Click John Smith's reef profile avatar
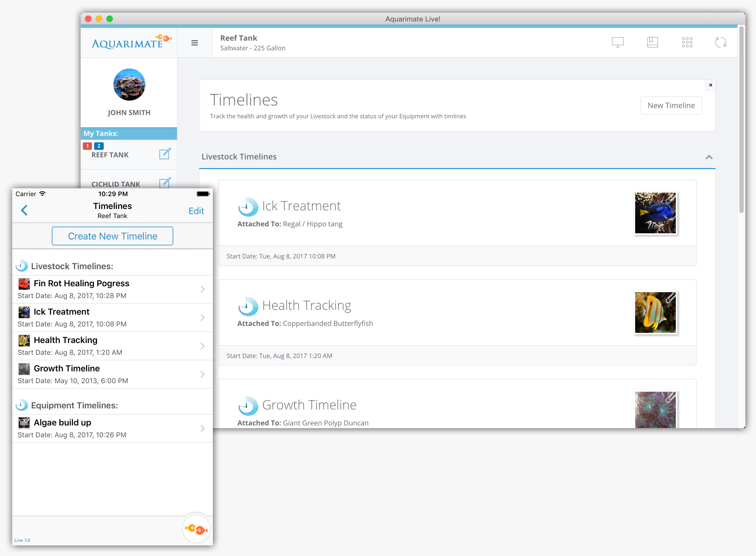 [x=129, y=85]
